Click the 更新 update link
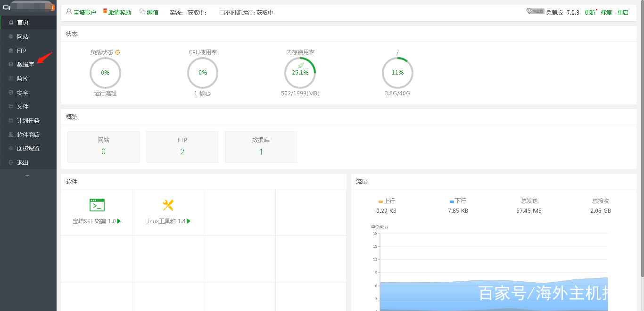The width and height of the screenshot is (644, 311). coord(589,12)
